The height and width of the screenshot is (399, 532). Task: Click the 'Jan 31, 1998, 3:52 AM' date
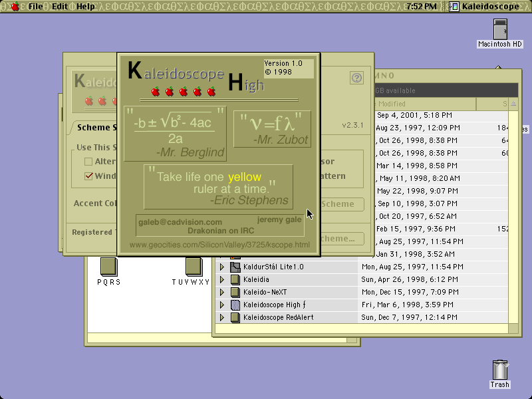coord(415,254)
